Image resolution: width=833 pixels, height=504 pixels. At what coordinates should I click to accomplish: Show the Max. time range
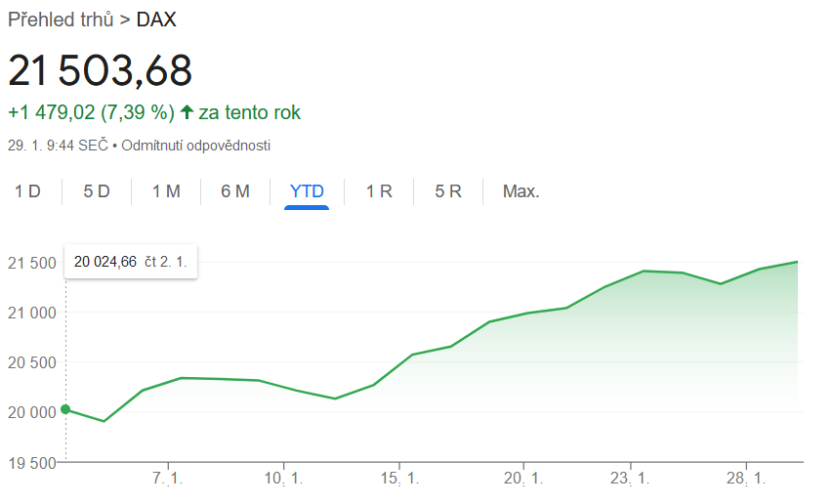tap(521, 191)
